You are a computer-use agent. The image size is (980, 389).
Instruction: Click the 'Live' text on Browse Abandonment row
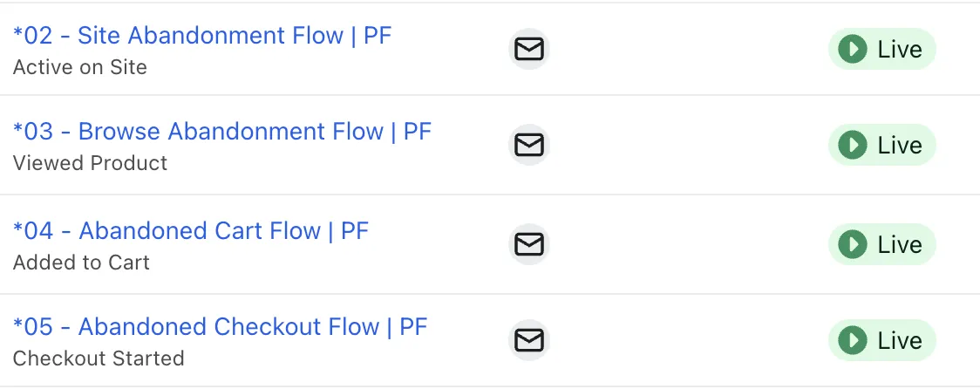click(x=900, y=145)
